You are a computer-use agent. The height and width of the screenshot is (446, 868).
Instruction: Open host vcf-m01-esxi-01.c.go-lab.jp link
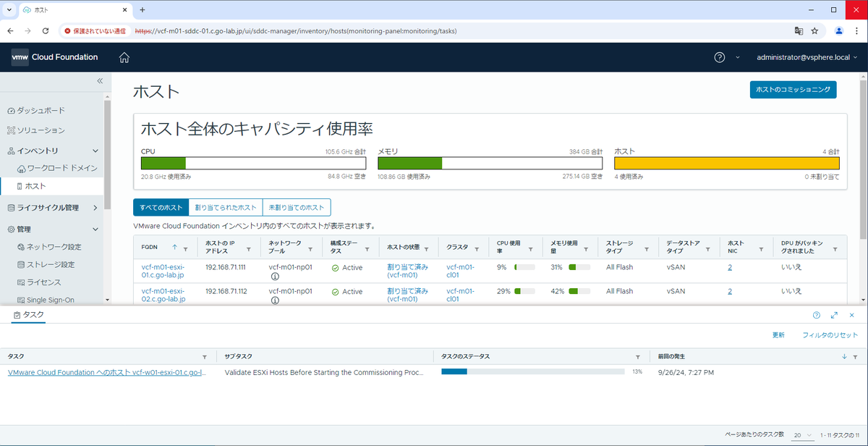pos(163,272)
